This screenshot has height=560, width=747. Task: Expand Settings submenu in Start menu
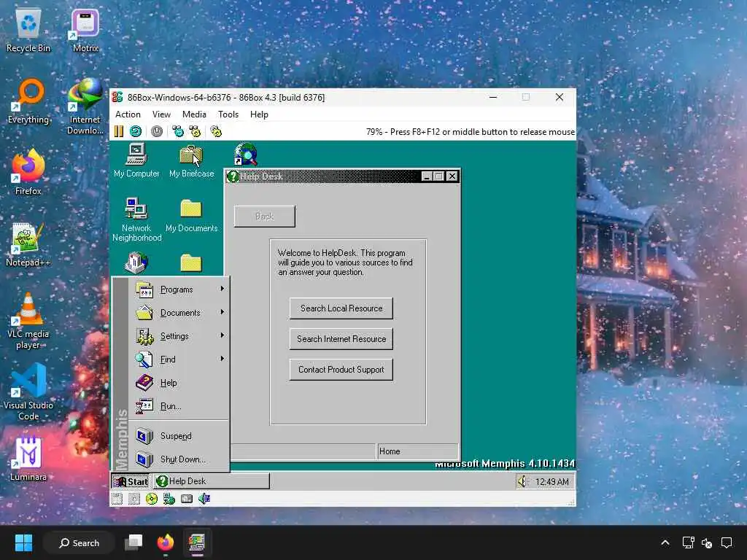[179, 335]
